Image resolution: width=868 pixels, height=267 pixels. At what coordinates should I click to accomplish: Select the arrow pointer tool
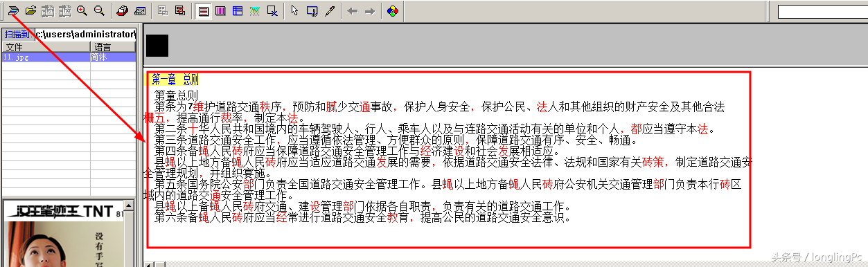[295, 11]
